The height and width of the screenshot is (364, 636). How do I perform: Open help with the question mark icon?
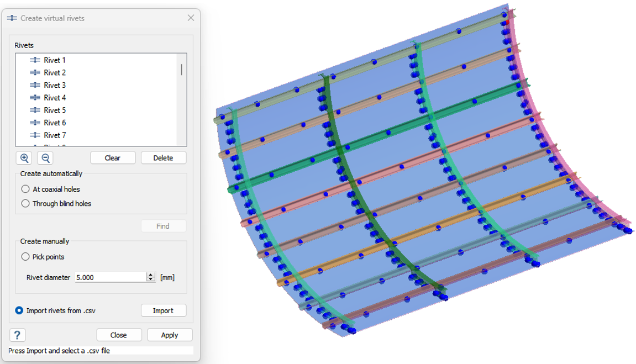(x=17, y=335)
